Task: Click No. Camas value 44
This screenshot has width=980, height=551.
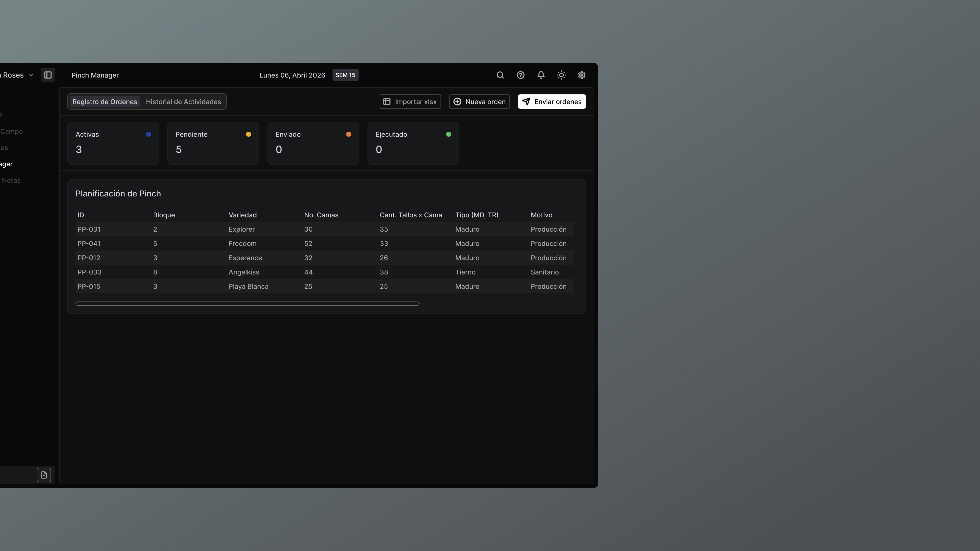Action: 308,272
